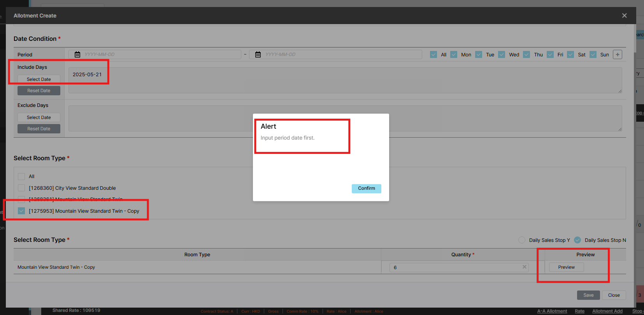Open the A-A Allotment link in the background page
Screen dimensions: 644x315
(x=552, y=311)
